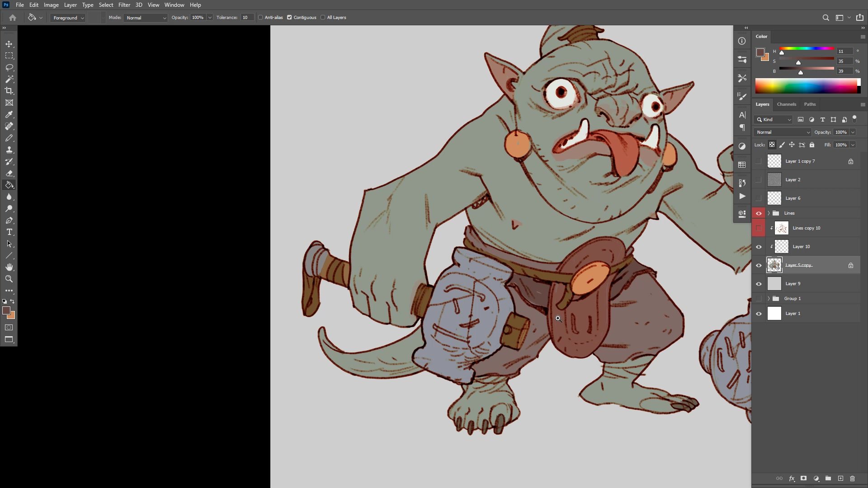868x488 pixels.
Task: Hide Layer 9 with eye icon
Action: (759, 284)
